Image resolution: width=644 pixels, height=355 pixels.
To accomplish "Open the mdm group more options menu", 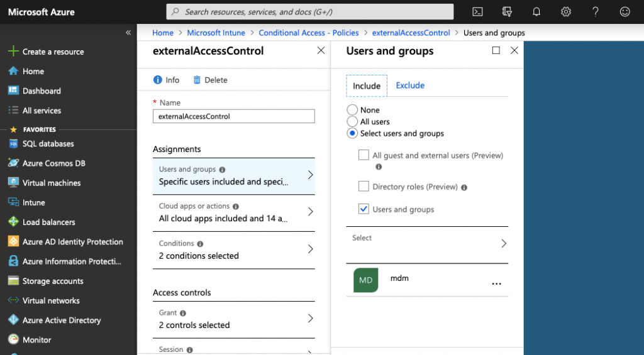I will click(496, 284).
